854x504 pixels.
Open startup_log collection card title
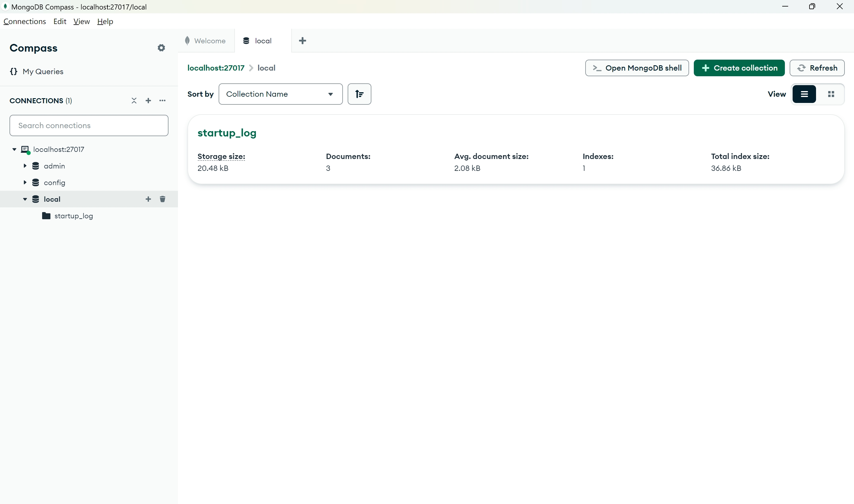227,133
